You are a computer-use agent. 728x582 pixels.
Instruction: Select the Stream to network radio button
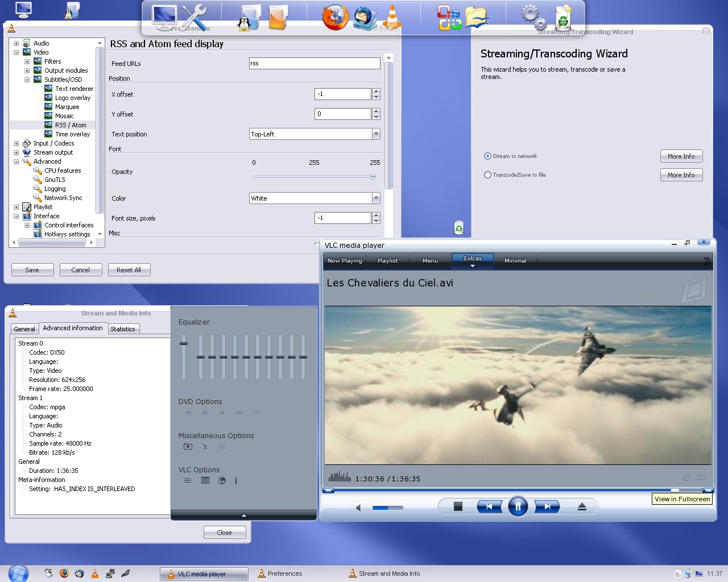click(x=487, y=156)
